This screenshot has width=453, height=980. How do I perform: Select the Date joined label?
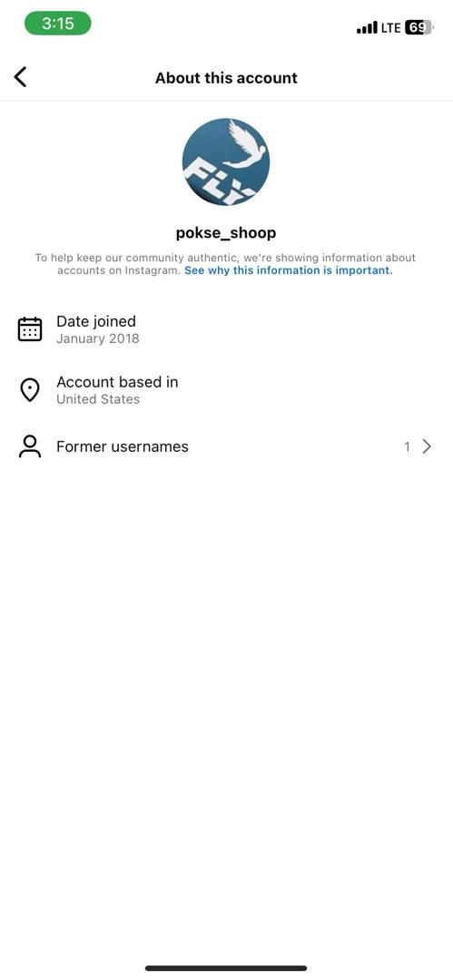(x=96, y=321)
